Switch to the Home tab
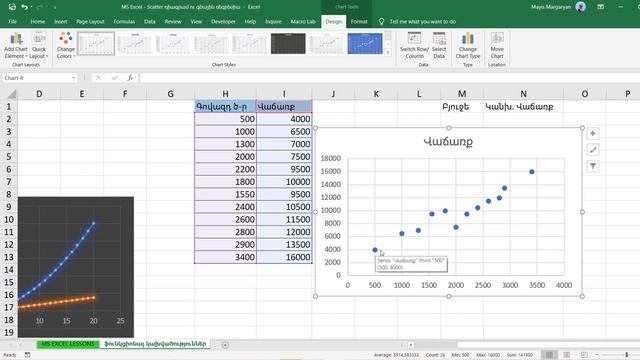Screen dimensions: 640x360 38,22
